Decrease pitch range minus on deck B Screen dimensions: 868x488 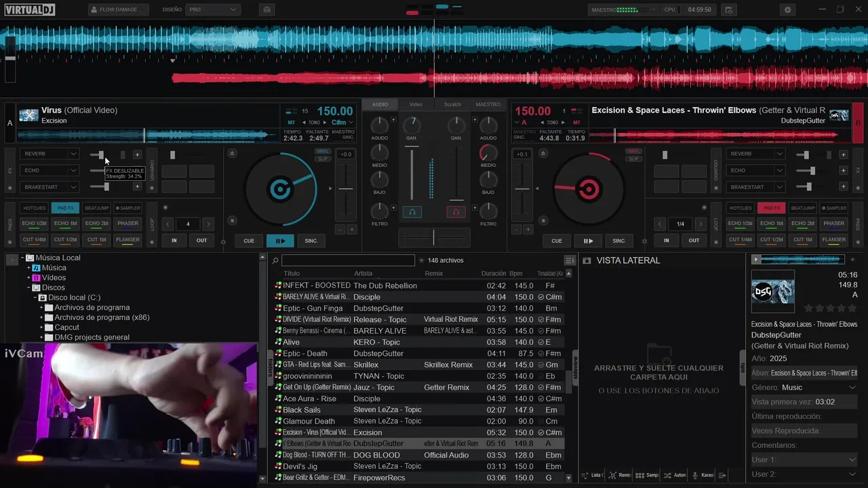tap(516, 230)
